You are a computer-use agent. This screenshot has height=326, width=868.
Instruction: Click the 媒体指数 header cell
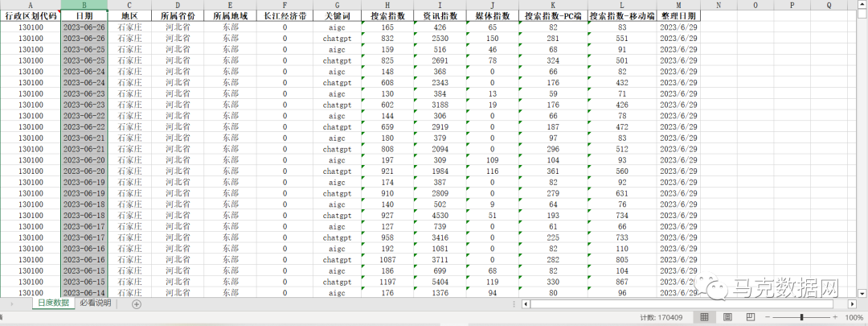pos(492,16)
